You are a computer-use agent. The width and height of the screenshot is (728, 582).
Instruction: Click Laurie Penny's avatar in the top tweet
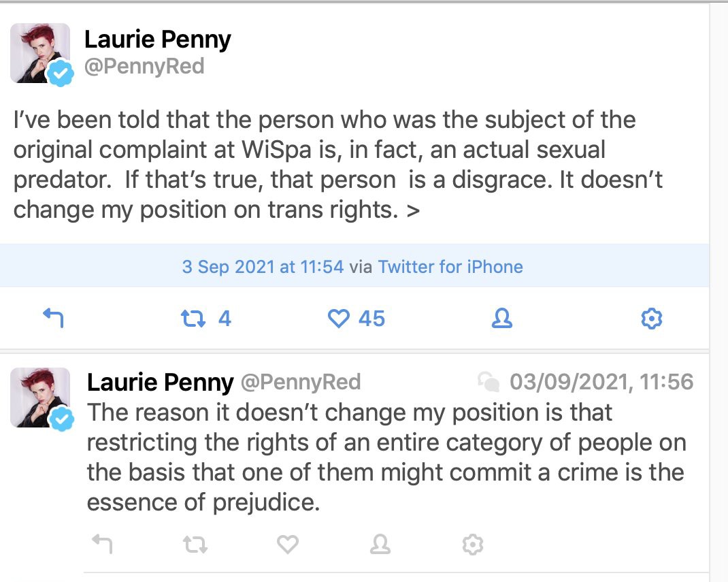(40, 53)
